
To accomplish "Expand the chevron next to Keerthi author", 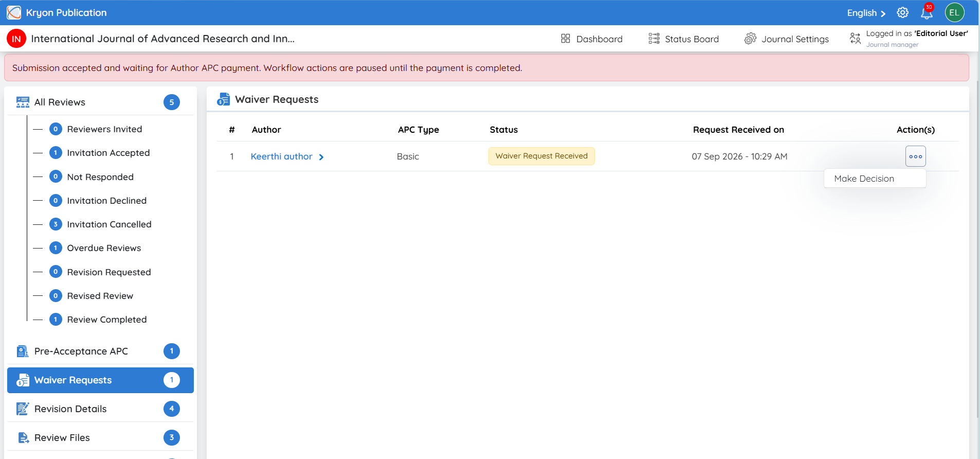I will (321, 157).
